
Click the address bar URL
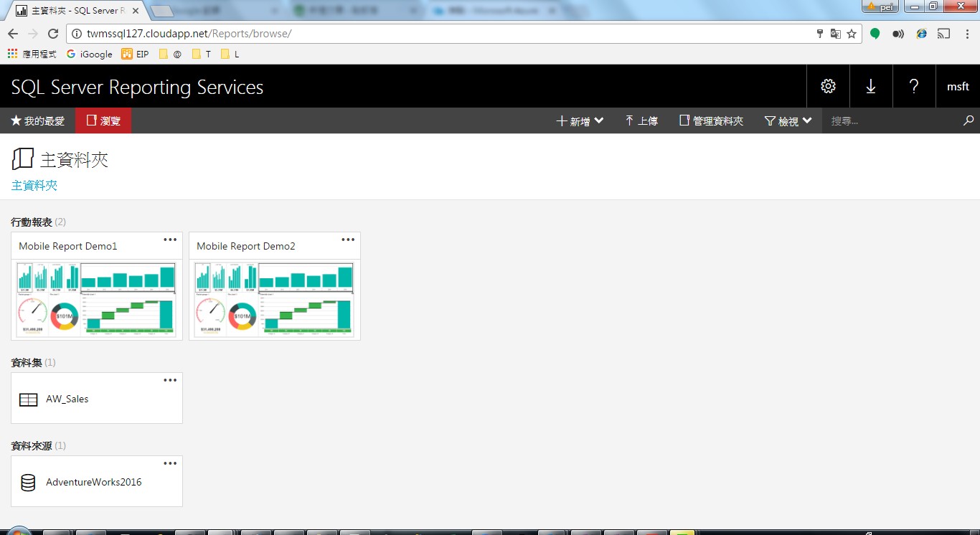tap(189, 34)
